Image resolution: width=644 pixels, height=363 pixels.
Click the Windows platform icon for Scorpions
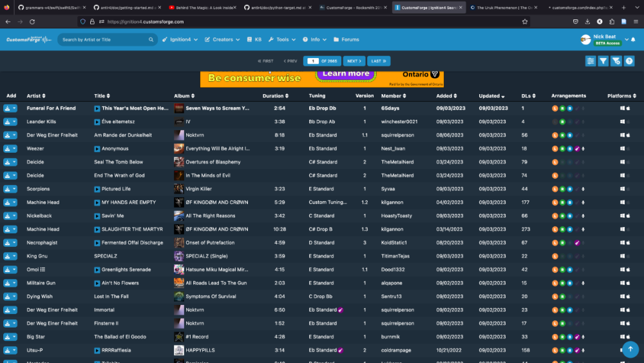[x=622, y=189]
